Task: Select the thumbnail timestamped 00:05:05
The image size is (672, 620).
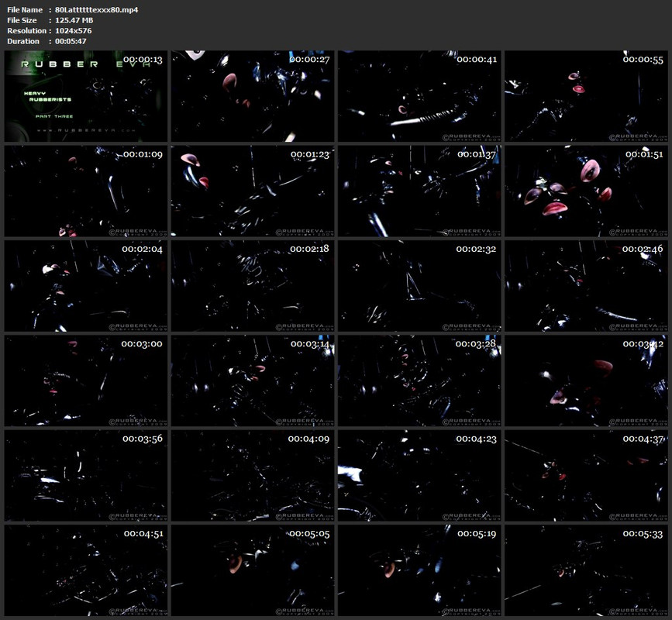Action: 253,570
